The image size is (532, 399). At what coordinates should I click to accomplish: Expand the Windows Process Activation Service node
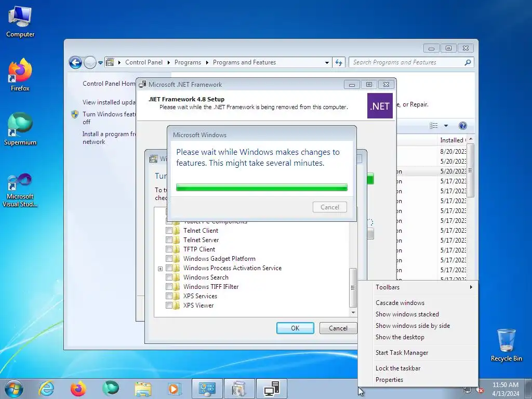point(160,269)
